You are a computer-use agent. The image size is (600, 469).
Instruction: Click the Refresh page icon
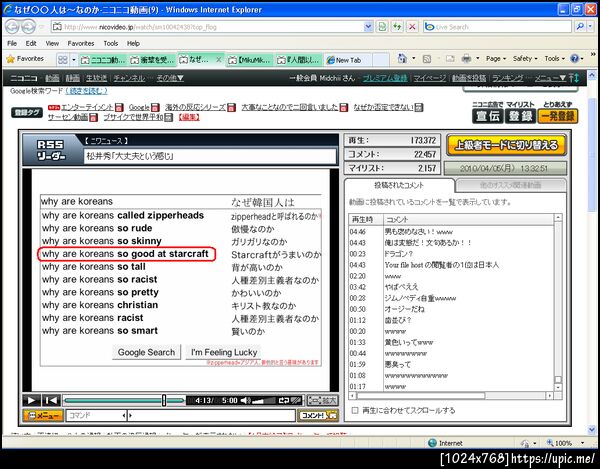[397, 27]
